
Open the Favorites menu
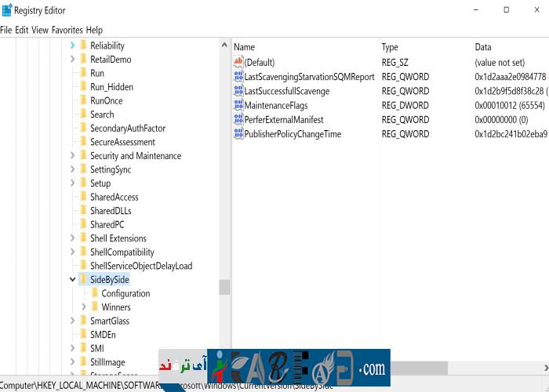tap(67, 30)
